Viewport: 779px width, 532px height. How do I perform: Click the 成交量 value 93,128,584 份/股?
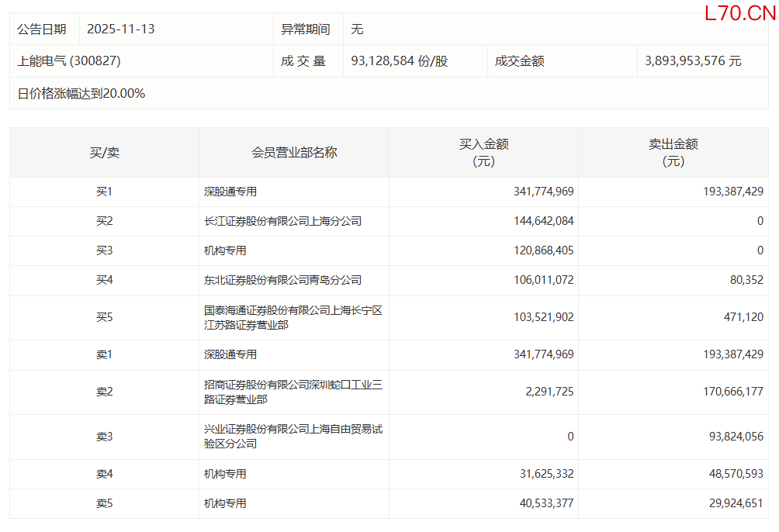point(400,60)
